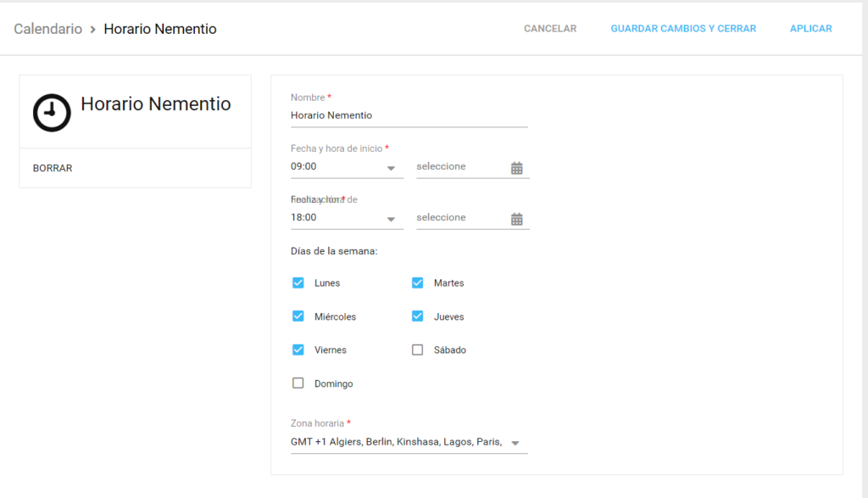Screen dimensions: 868x498
Task: Check the Domingo checkbox
Action: coord(298,383)
